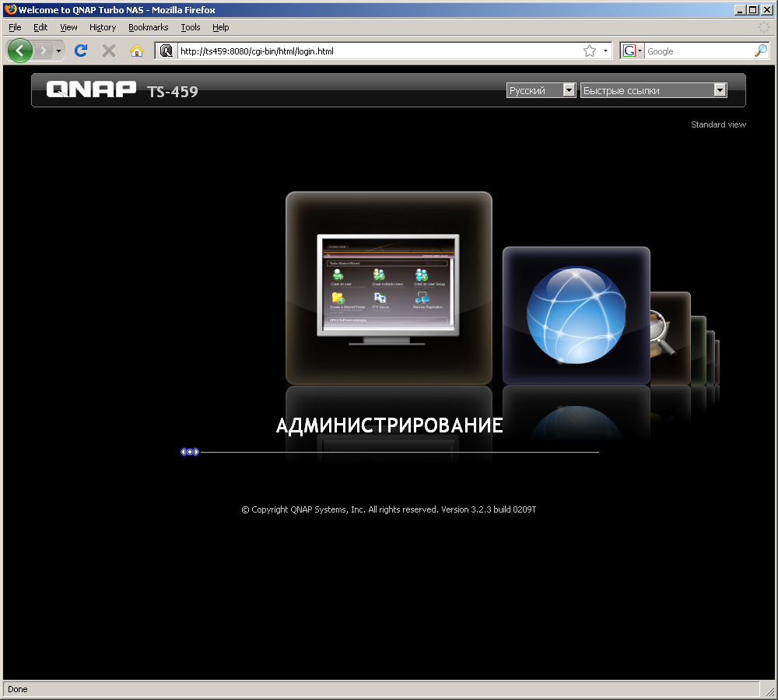This screenshot has height=700, width=778.
Task: Click the grayed Forward arrow button
Action: 44,51
